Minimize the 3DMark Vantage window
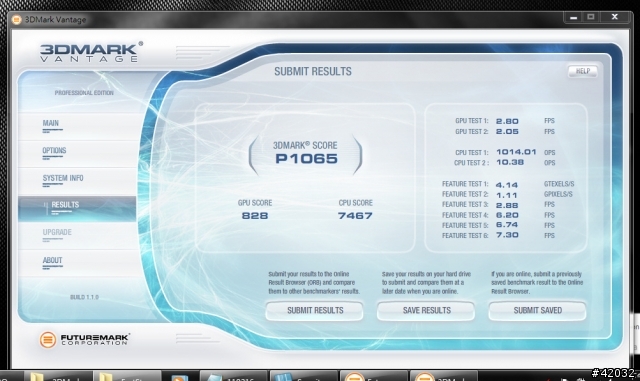The height and width of the screenshot is (381, 640). (x=573, y=17)
